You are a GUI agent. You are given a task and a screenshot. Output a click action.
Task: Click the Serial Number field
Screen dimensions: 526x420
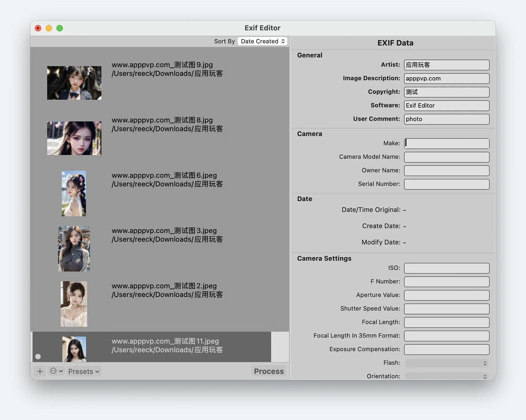[x=446, y=184]
